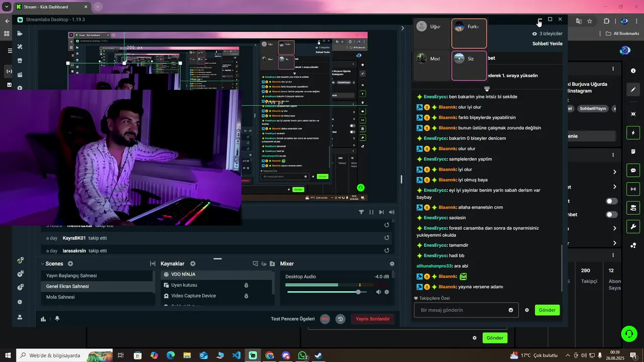Open stream info three-dot menu in Kick
The image size is (644, 362).
pyautogui.click(x=613, y=69)
